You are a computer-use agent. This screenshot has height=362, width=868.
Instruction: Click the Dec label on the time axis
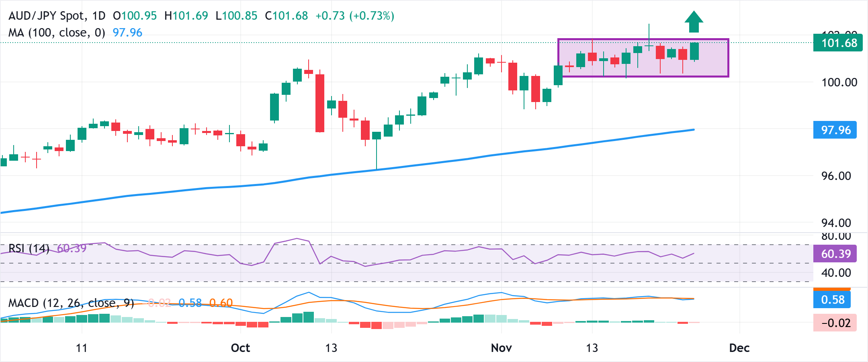739,348
